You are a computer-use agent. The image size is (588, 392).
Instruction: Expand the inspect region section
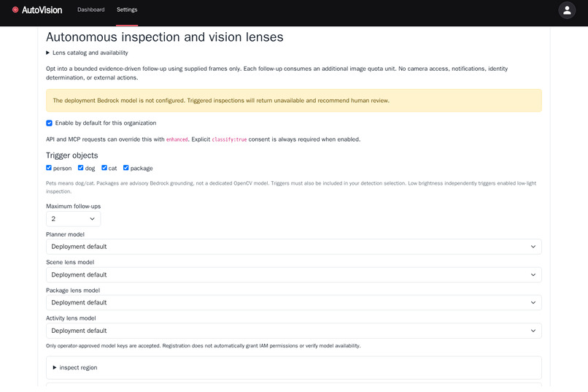pyautogui.click(x=75, y=368)
